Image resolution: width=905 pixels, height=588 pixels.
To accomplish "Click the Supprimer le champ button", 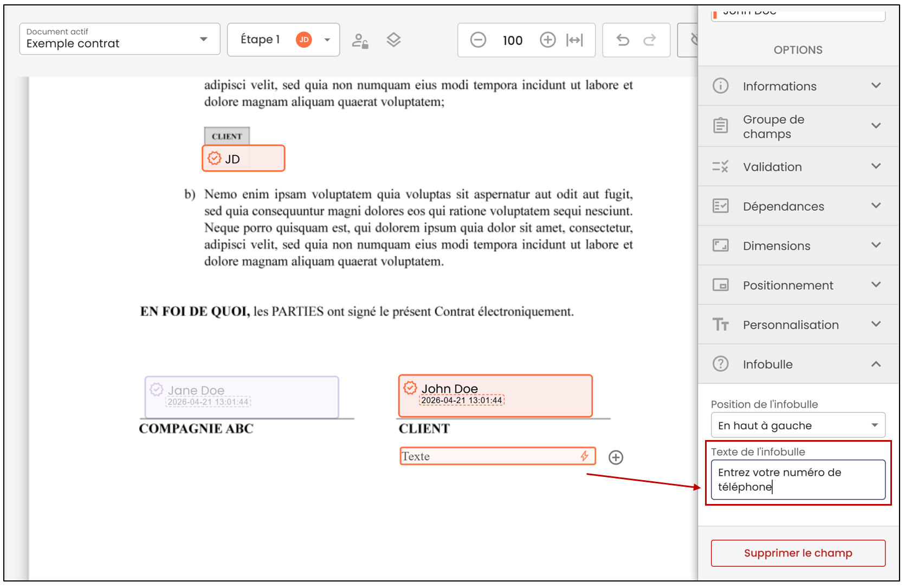I will (x=798, y=553).
